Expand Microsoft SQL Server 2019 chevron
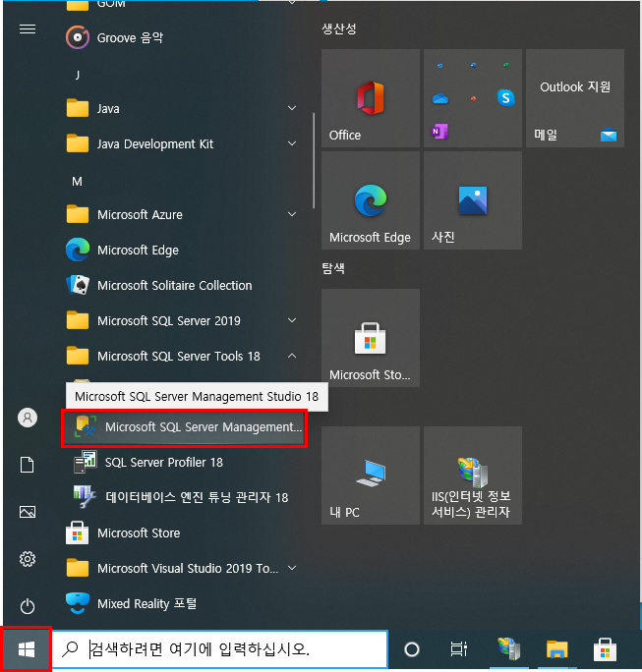Screen dimensions: 642x672 [292, 320]
